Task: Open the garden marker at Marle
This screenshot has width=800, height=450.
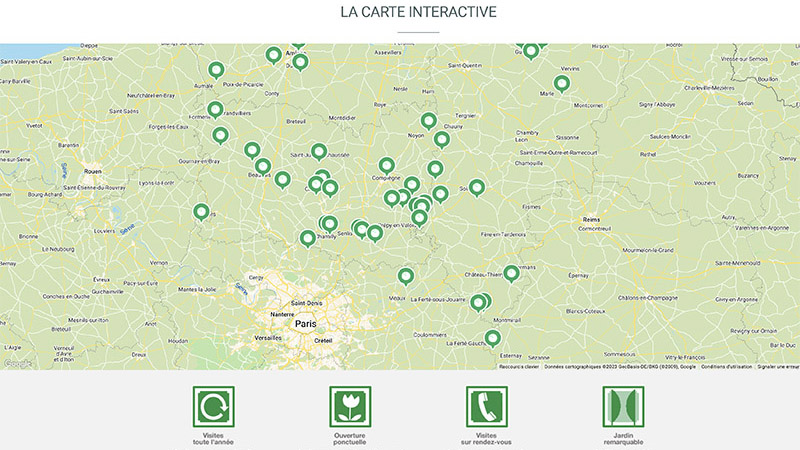Action: click(562, 84)
